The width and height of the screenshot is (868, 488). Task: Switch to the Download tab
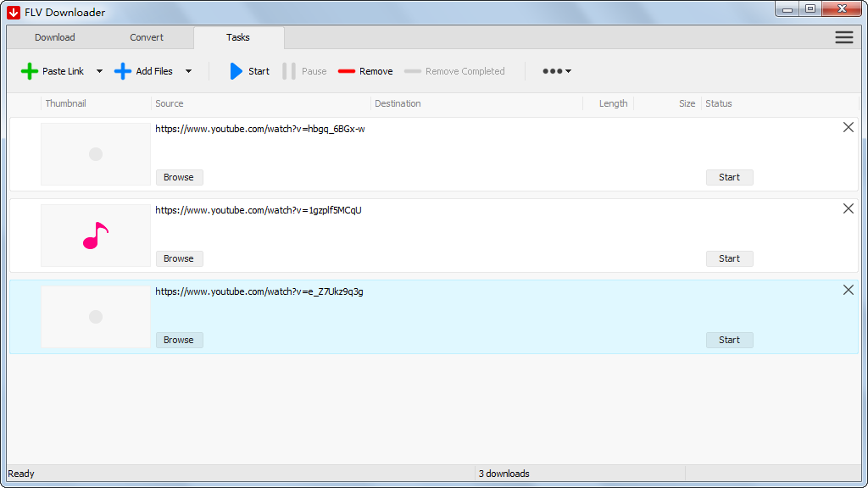[55, 37]
